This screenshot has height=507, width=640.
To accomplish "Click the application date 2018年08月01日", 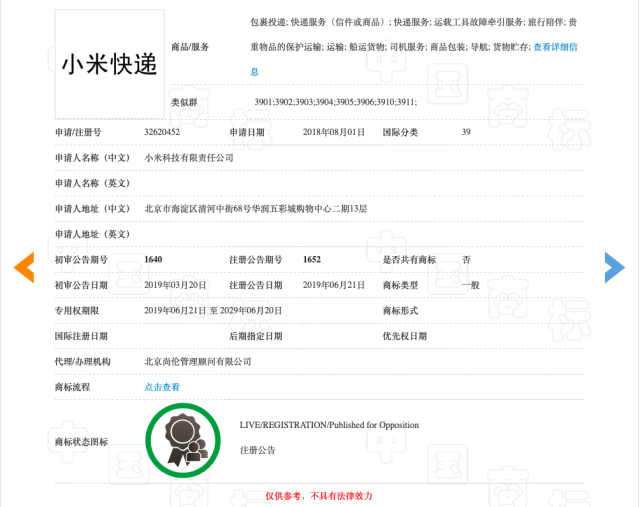I will click(334, 132).
